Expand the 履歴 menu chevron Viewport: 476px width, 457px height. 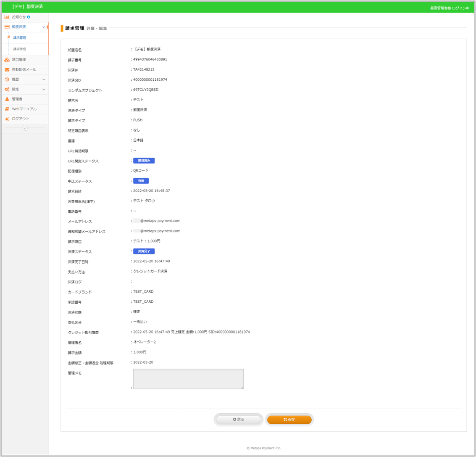(x=44, y=79)
